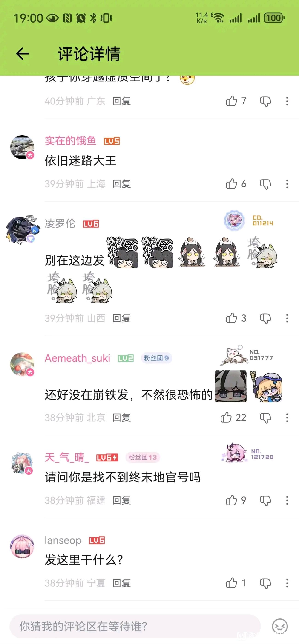
Task: Dislike the comment by 凌罗伦
Action: 265,319
